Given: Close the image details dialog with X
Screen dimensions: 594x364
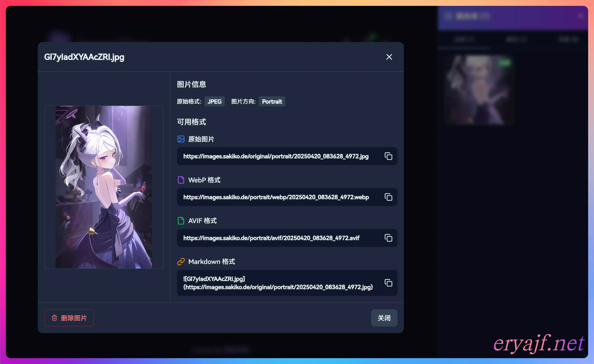Looking at the screenshot, I should 389,57.
